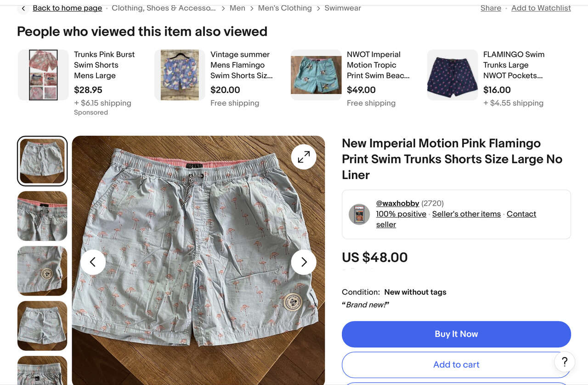This screenshot has width=588, height=385.
Task: Open the Trunks Pink Burst Swim Shorts listing
Action: pos(104,65)
